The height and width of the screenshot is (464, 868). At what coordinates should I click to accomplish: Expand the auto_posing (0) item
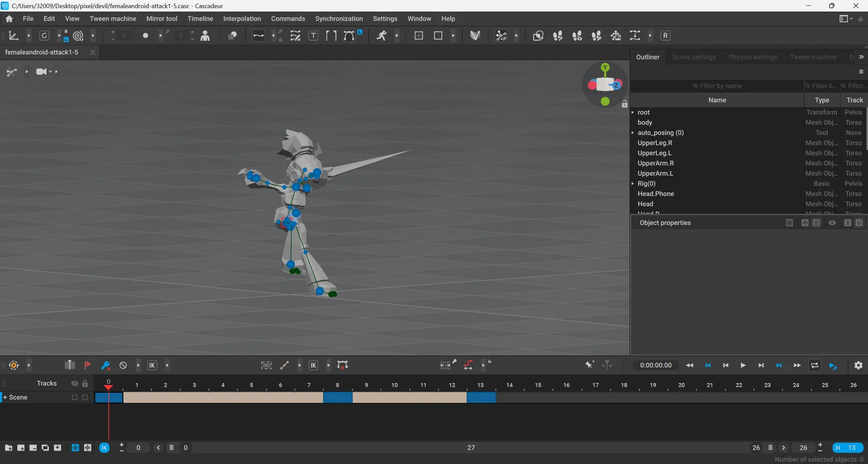(x=633, y=133)
